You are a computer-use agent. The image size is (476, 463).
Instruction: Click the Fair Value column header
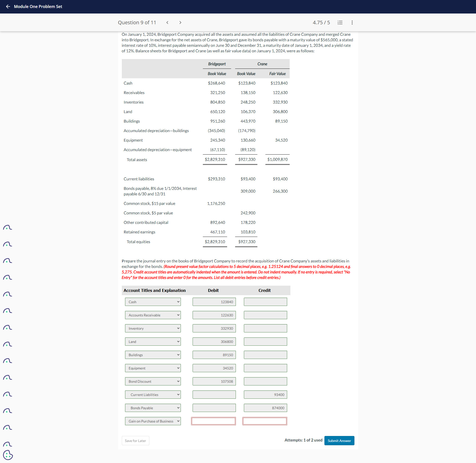click(277, 74)
